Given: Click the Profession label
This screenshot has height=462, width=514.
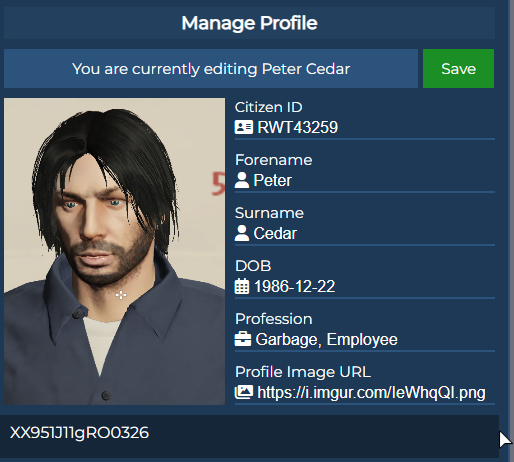Looking at the screenshot, I should 274,319.
